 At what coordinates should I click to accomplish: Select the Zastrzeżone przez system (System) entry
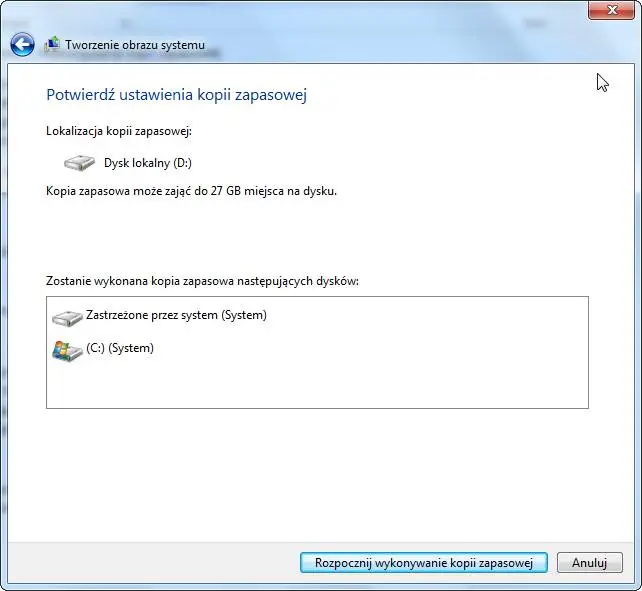[x=176, y=316]
